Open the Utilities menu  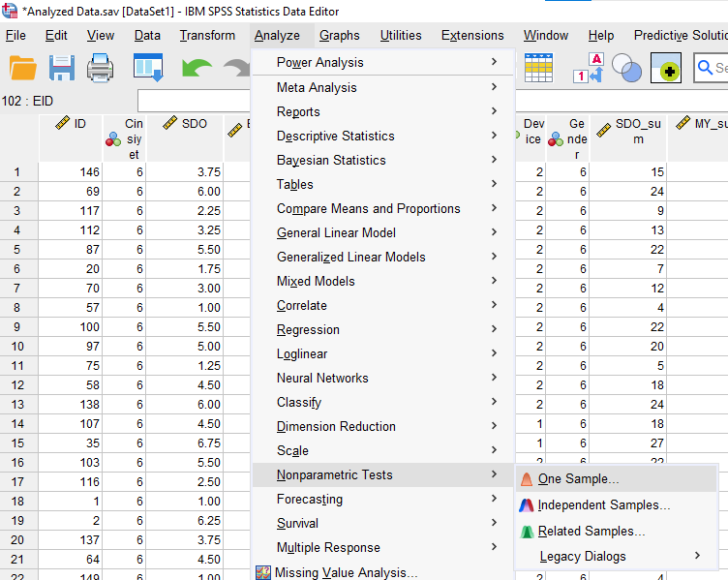(401, 35)
